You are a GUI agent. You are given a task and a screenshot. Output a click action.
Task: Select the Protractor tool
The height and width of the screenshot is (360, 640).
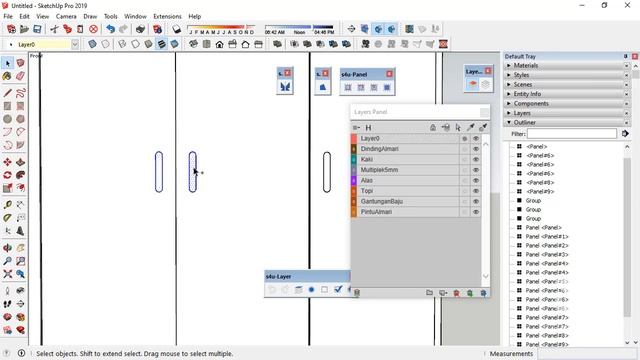point(7,218)
